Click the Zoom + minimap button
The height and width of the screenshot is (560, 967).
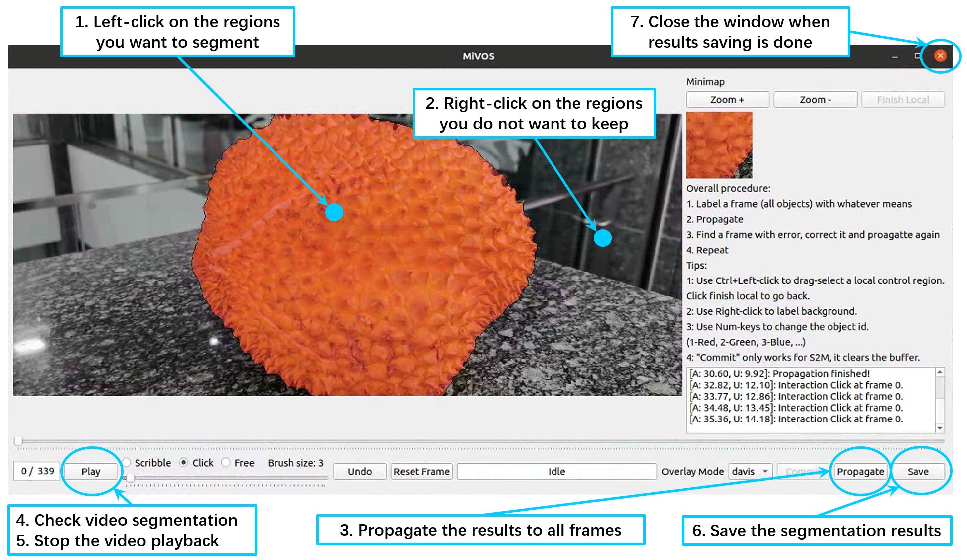pos(727,100)
